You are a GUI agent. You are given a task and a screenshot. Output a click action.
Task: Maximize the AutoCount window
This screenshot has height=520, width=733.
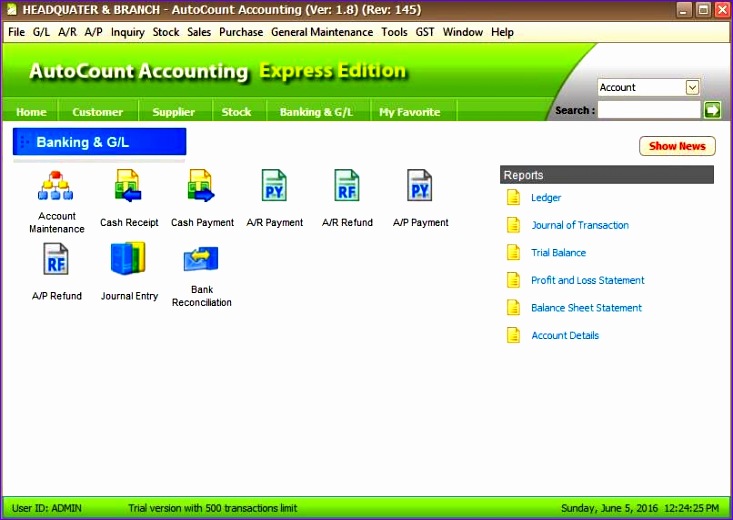703,10
